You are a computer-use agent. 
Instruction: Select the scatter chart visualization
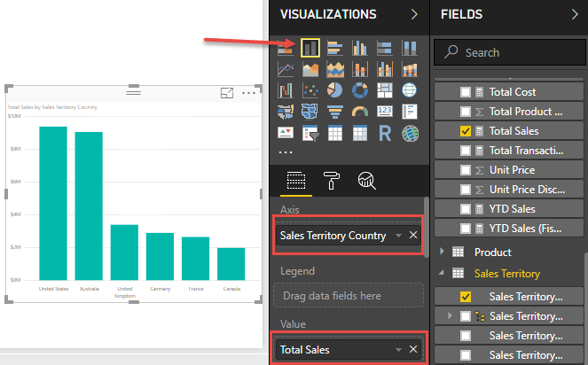click(310, 90)
